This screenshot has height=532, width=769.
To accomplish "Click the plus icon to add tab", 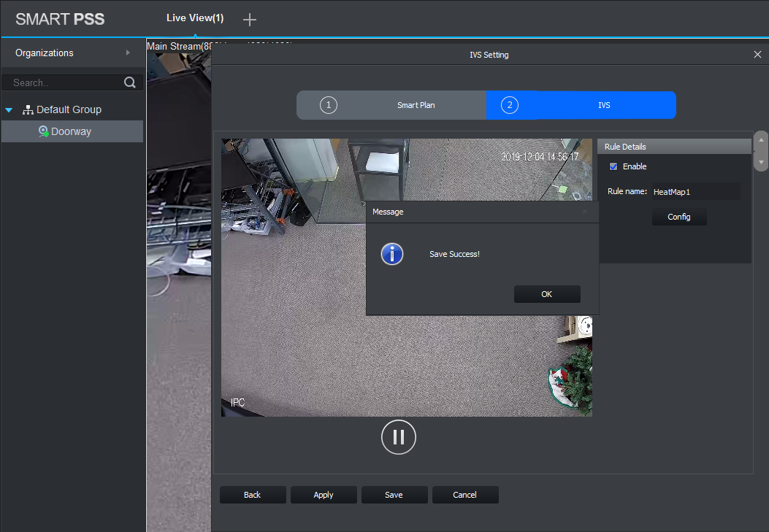I will pyautogui.click(x=249, y=20).
